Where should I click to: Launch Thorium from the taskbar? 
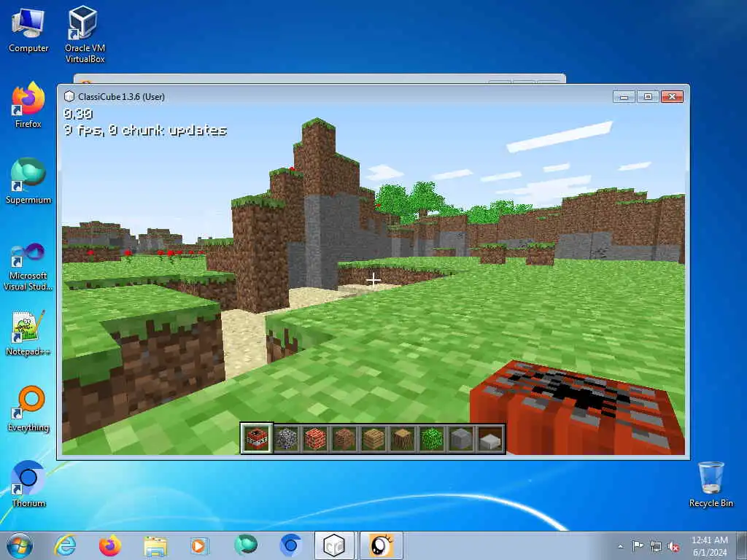click(x=290, y=545)
